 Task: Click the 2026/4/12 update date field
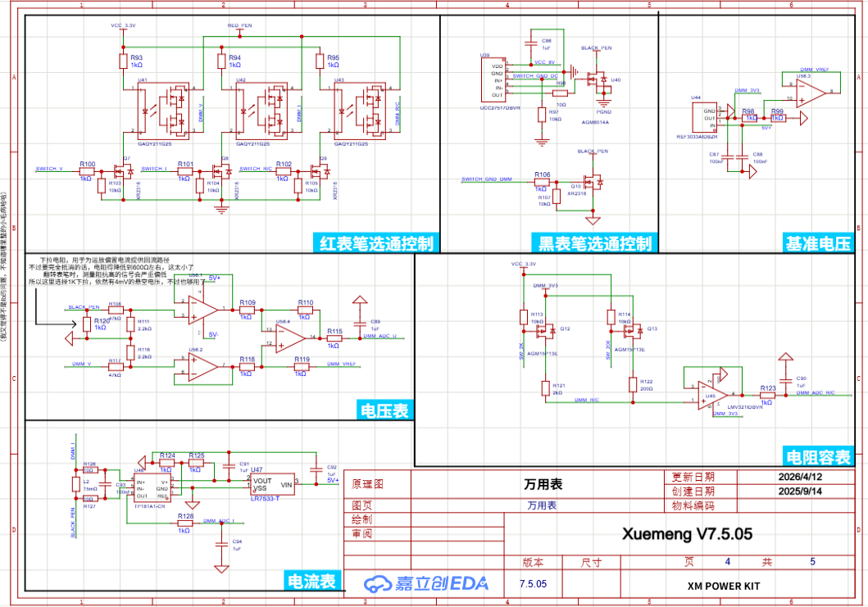(x=790, y=477)
